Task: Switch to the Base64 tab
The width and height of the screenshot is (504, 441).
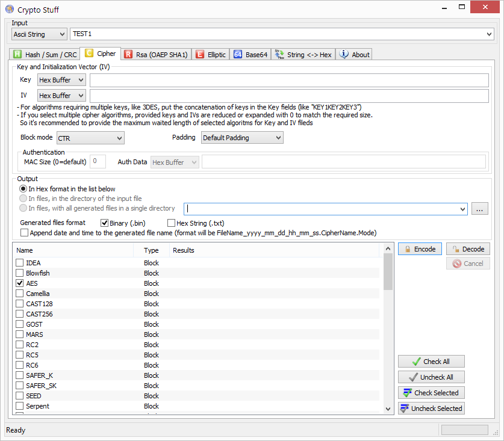Action: [x=250, y=55]
